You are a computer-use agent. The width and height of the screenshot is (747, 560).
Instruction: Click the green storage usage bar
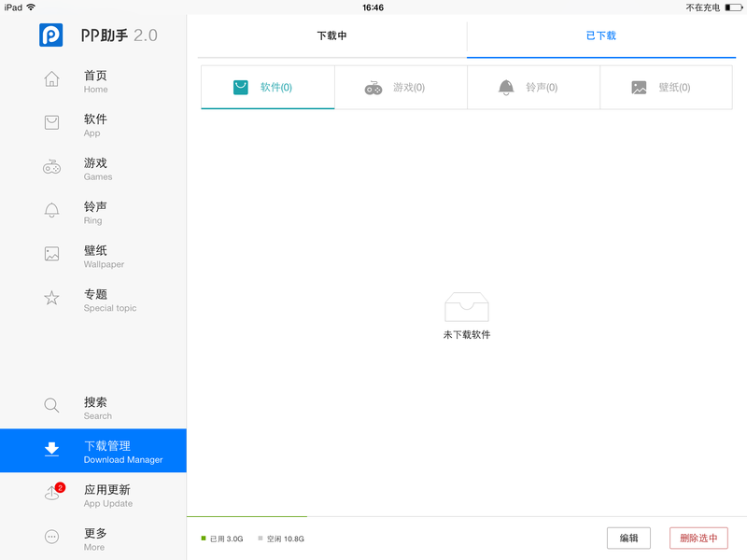(x=247, y=516)
